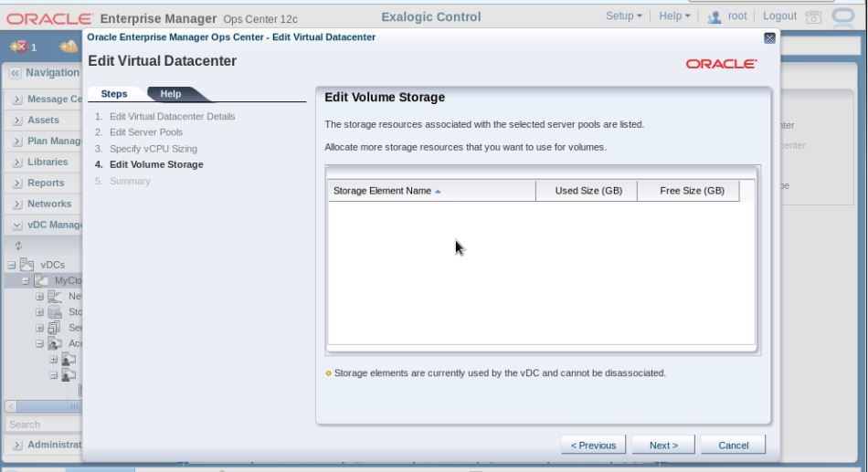Expand the first account node
868x472 pixels.
point(53,360)
